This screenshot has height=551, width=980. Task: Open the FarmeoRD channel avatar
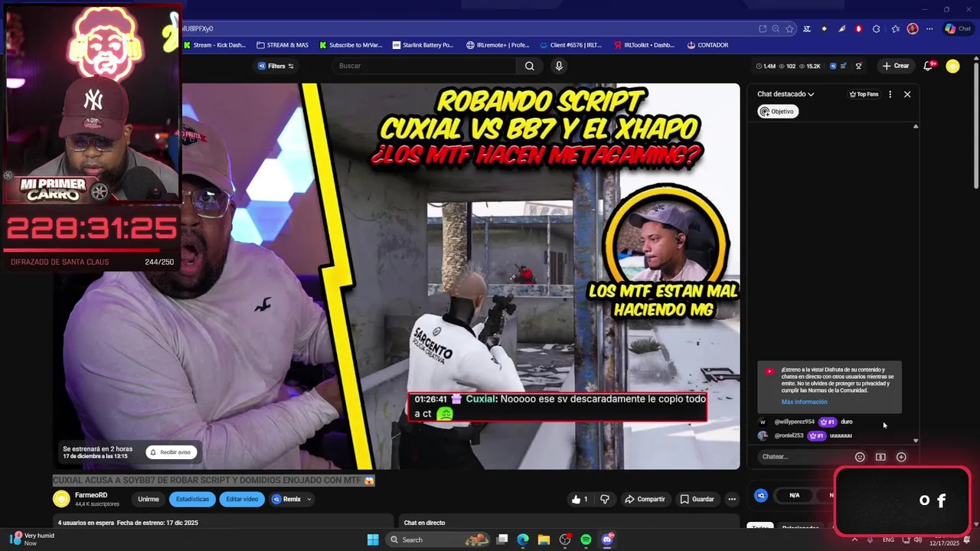pos(61,499)
